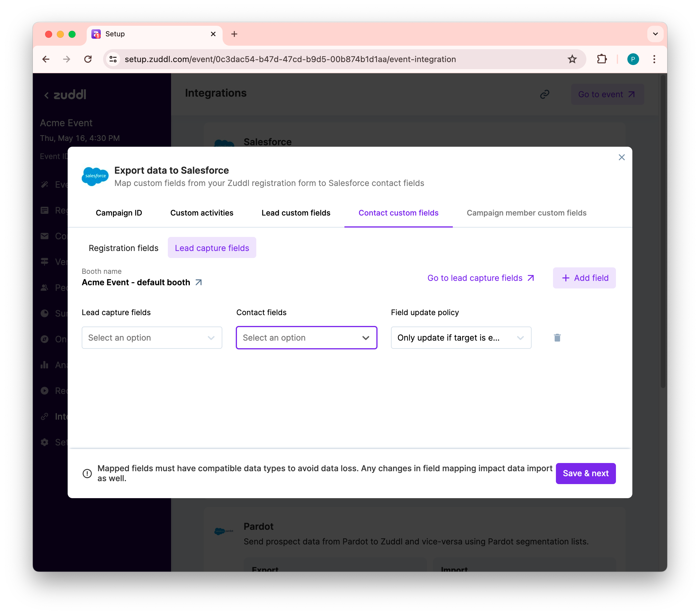Screen dimensions: 700x615
Task: Go back to the previous page
Action: point(46,59)
